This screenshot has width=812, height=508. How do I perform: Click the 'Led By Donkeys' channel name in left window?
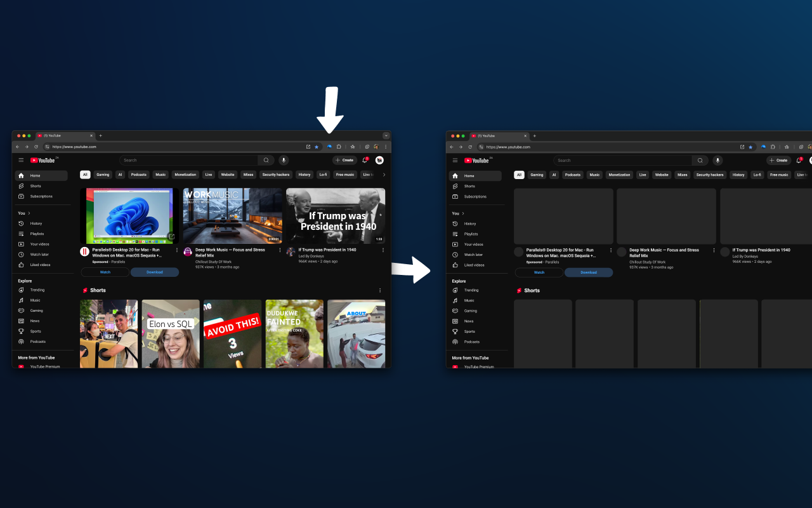click(x=311, y=256)
